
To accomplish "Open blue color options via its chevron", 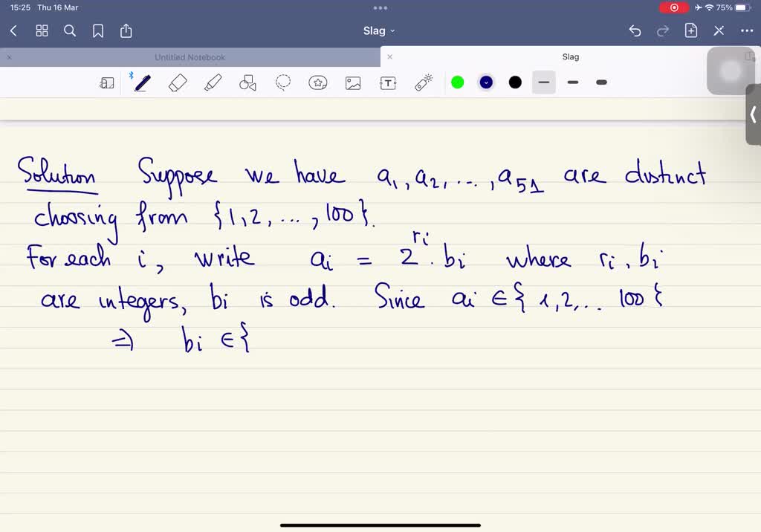I will tap(486, 82).
